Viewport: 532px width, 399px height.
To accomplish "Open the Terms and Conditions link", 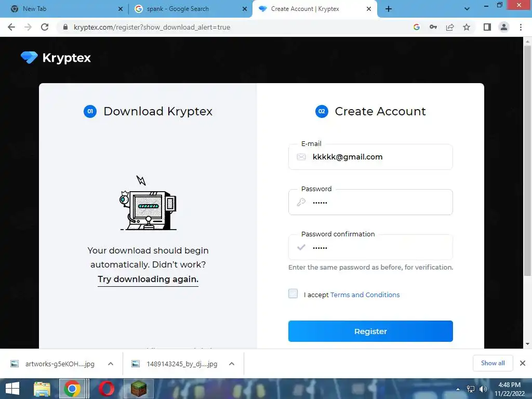I will pos(365,295).
